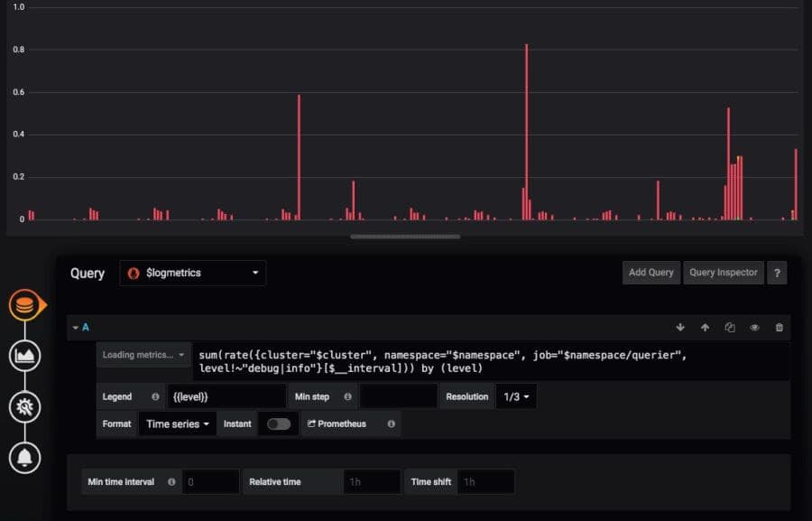Viewport: 812px width, 521px height.
Task: Open the General settings gear tab icon
Action: [x=25, y=407]
